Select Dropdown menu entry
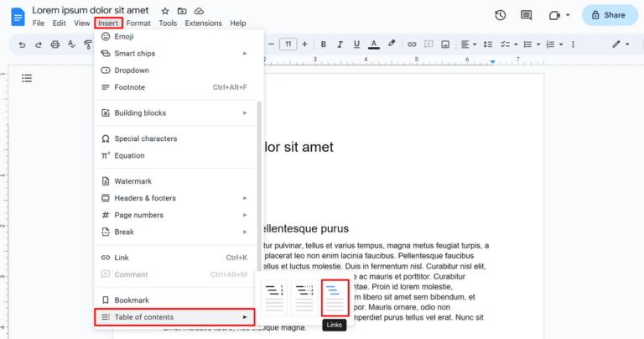This screenshot has width=644, height=339. [x=175, y=70]
